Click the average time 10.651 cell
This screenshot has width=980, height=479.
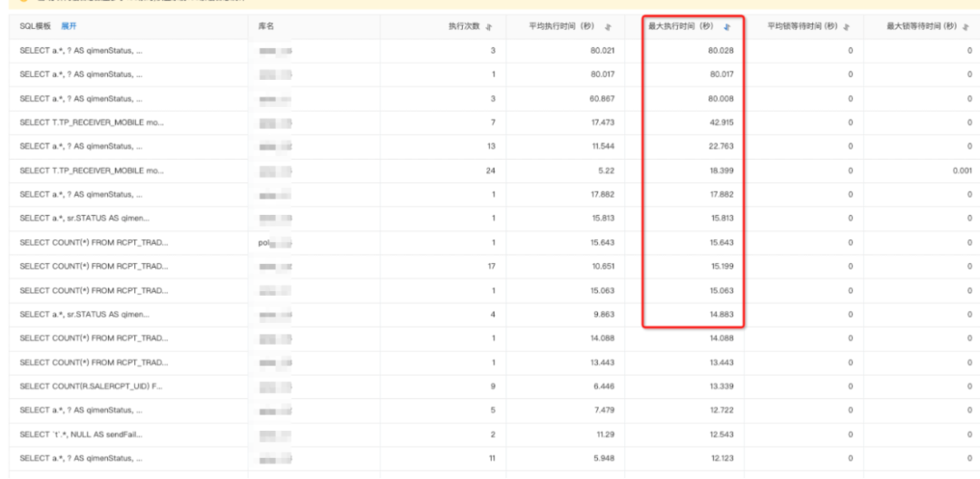tap(603, 266)
